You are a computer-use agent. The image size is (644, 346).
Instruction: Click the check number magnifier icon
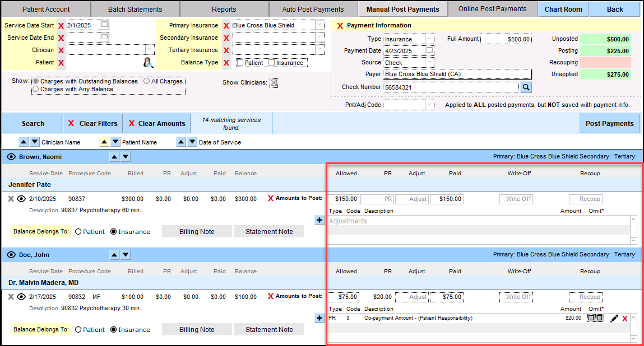[x=526, y=87]
